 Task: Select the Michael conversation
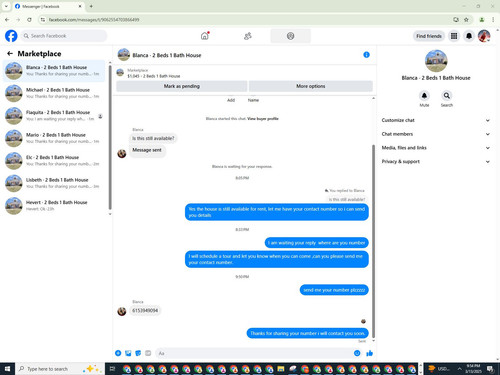[x=54, y=93]
